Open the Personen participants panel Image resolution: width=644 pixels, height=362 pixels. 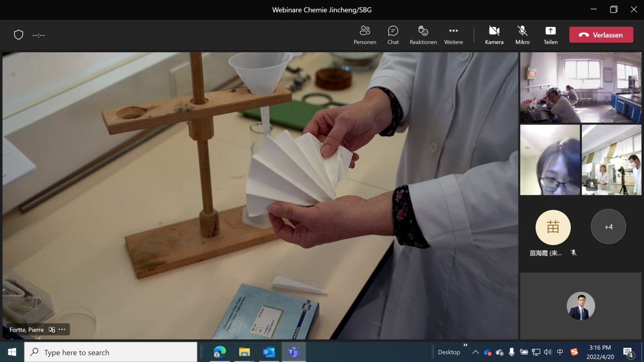tap(364, 35)
